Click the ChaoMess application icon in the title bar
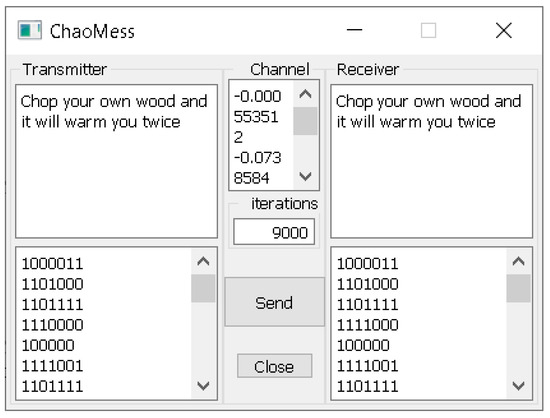 [x=29, y=30]
